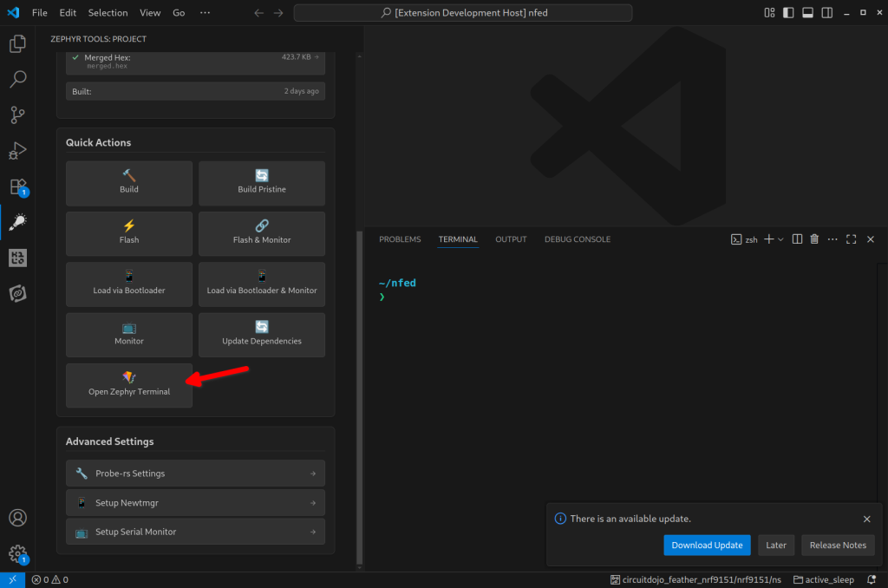Screen dimensions: 888x588
Task: Open terminal panel more actions ellipsis
Action: click(832, 239)
